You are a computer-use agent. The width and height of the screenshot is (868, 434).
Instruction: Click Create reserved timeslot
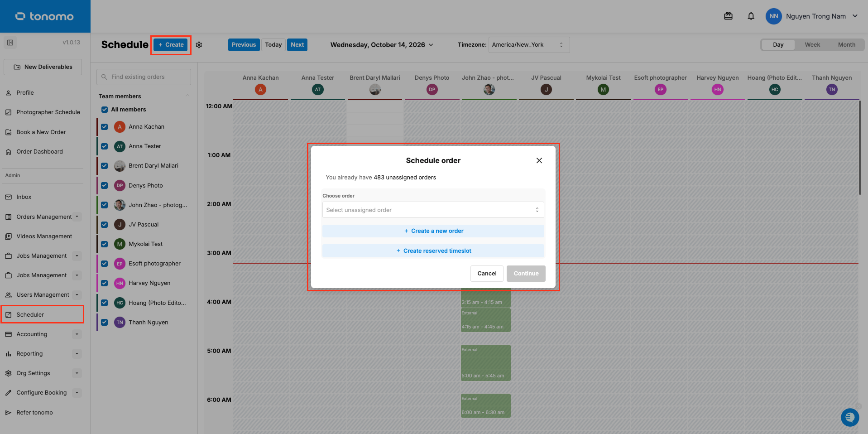(433, 251)
